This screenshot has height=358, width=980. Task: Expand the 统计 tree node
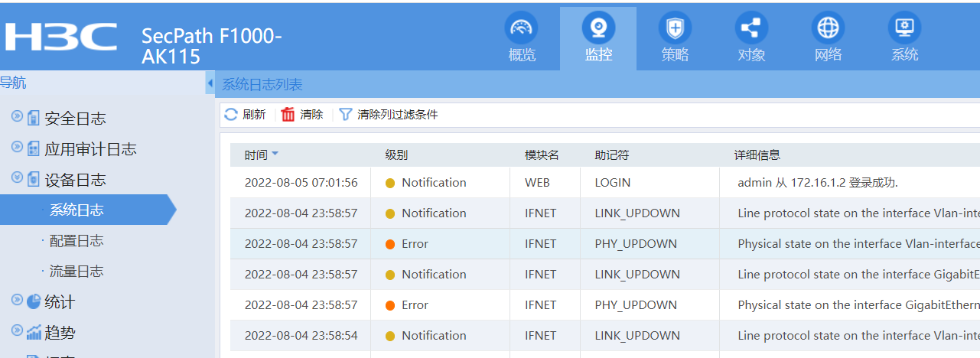17,301
